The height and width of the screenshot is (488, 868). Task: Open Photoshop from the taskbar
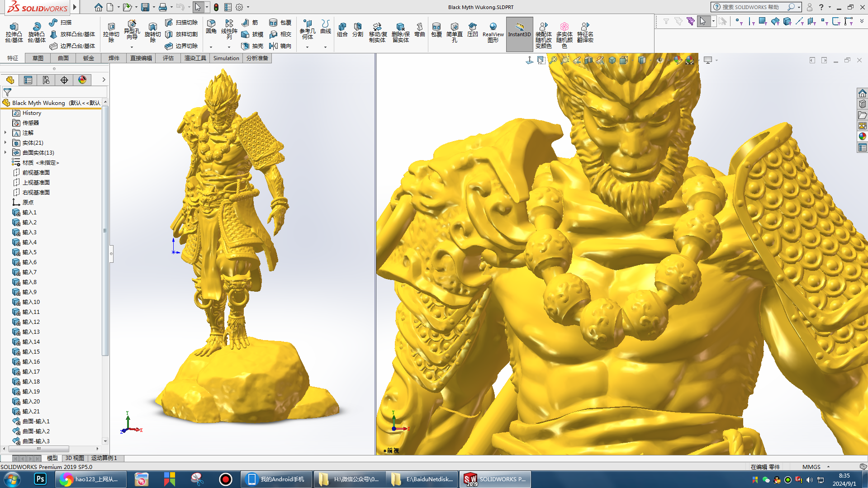pos(40,479)
